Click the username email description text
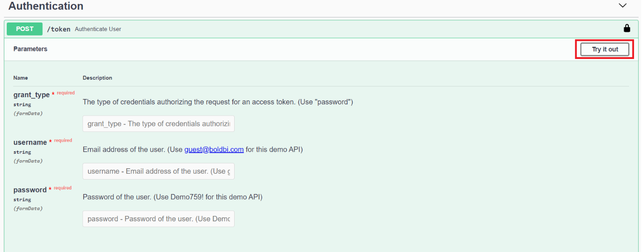Image resolution: width=644 pixels, height=252 pixels. click(x=133, y=149)
